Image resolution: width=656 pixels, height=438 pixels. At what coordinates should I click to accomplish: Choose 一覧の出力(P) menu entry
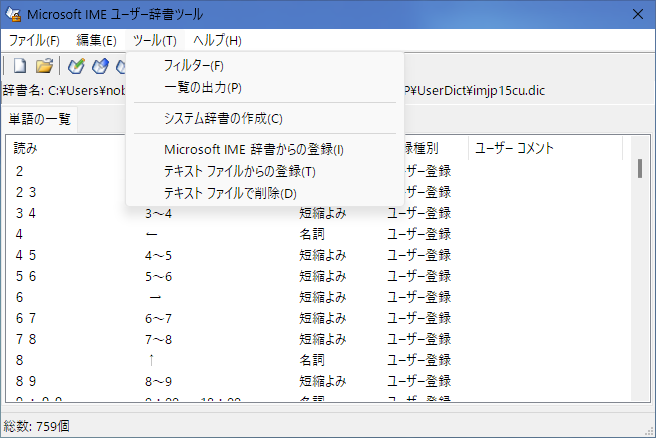pyautogui.click(x=265, y=88)
